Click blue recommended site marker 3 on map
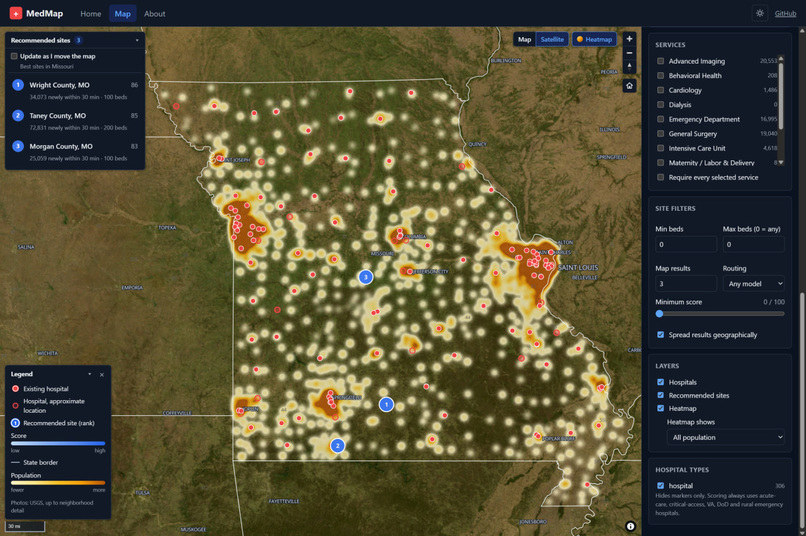This screenshot has height=536, width=806. point(365,277)
